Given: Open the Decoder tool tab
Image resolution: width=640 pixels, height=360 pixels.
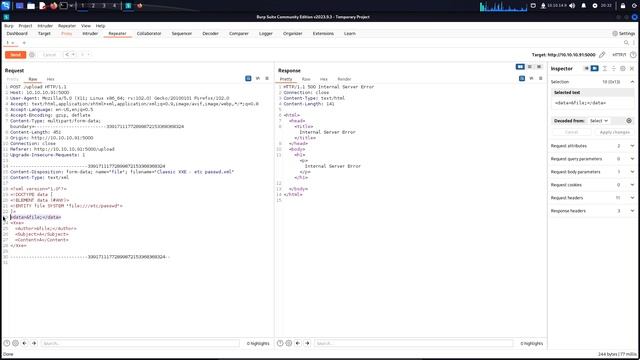Looking at the screenshot, I should (x=210, y=33).
